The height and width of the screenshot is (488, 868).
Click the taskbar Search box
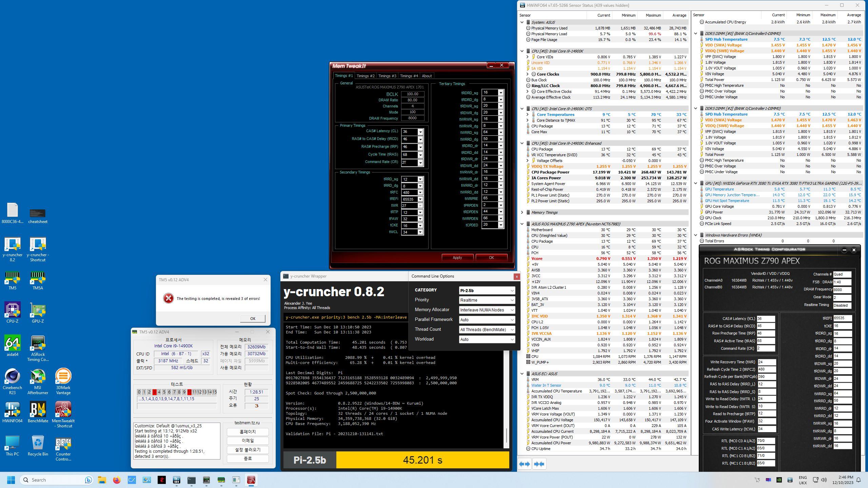pyautogui.click(x=57, y=480)
